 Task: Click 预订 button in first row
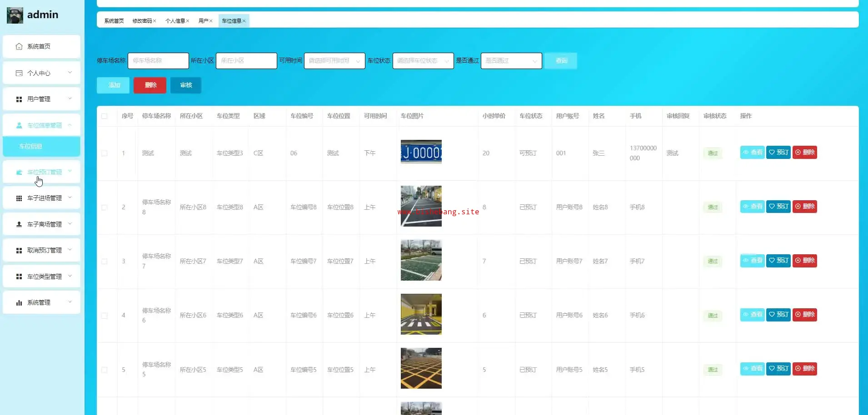point(778,153)
